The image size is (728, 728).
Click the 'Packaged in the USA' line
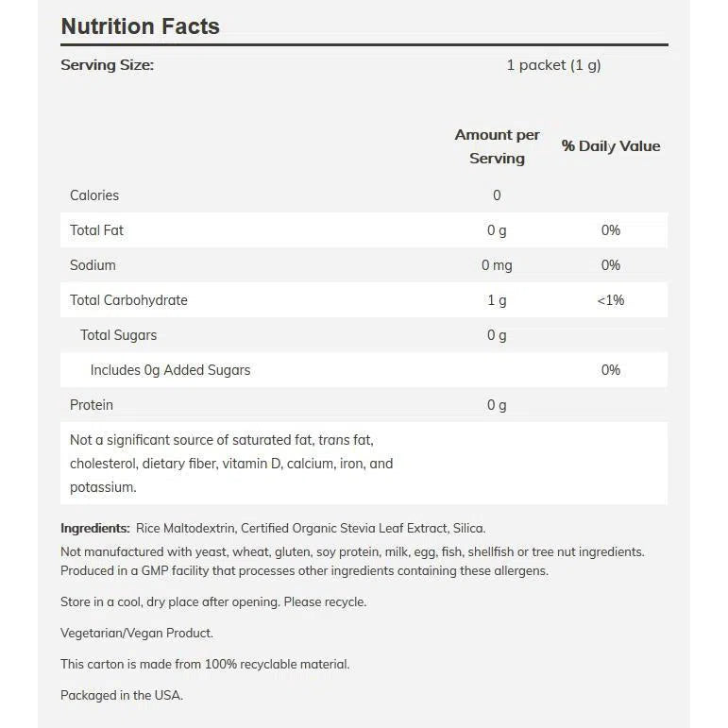click(122, 695)
